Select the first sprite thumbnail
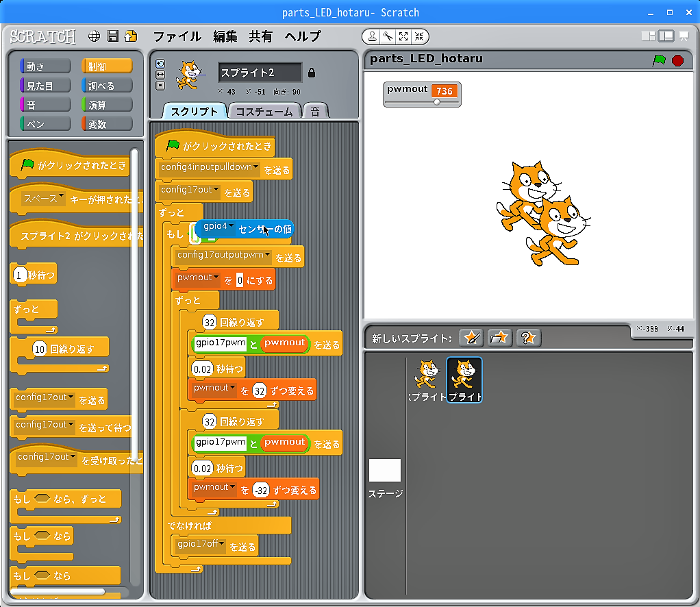 tap(426, 380)
